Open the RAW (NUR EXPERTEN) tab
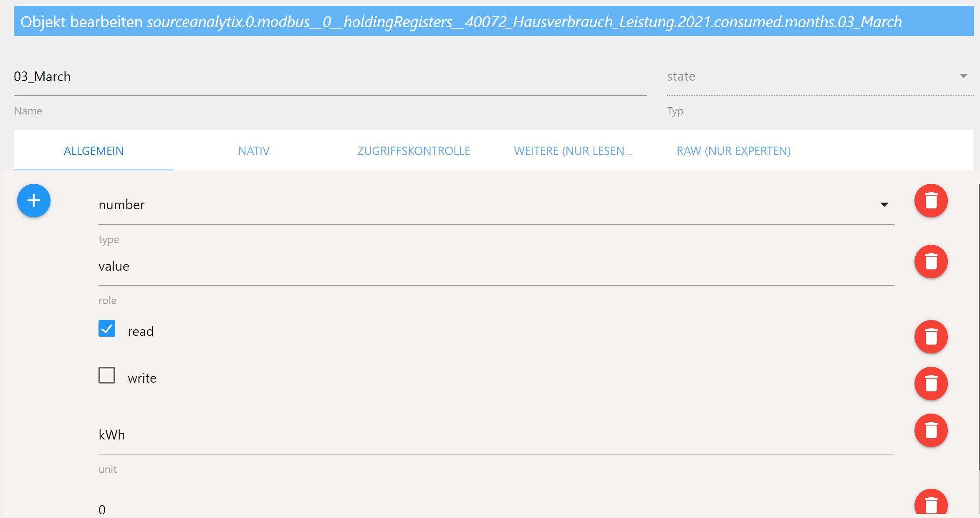The width and height of the screenshot is (980, 518). pyautogui.click(x=733, y=151)
